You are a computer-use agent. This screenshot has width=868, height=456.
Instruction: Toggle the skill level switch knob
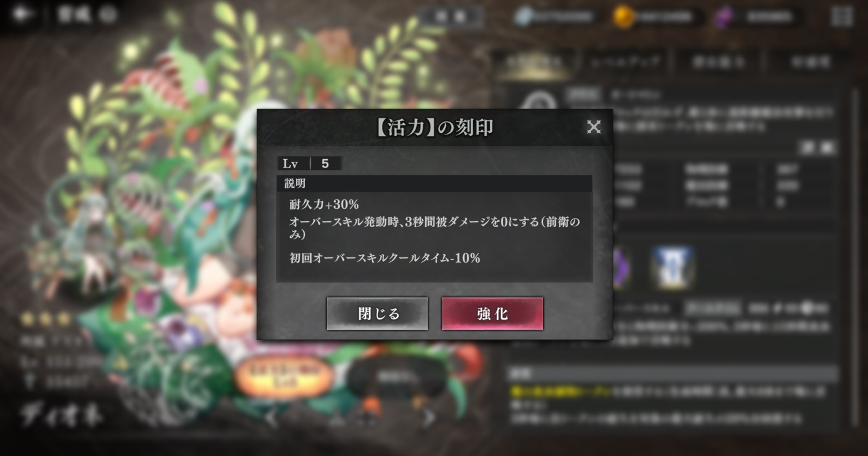click(x=807, y=309)
